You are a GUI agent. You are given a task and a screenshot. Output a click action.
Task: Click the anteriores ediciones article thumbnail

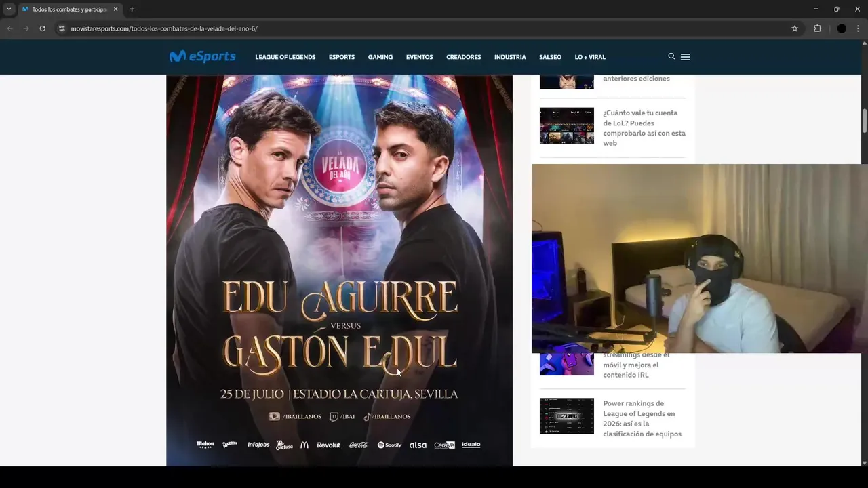pyautogui.click(x=567, y=81)
